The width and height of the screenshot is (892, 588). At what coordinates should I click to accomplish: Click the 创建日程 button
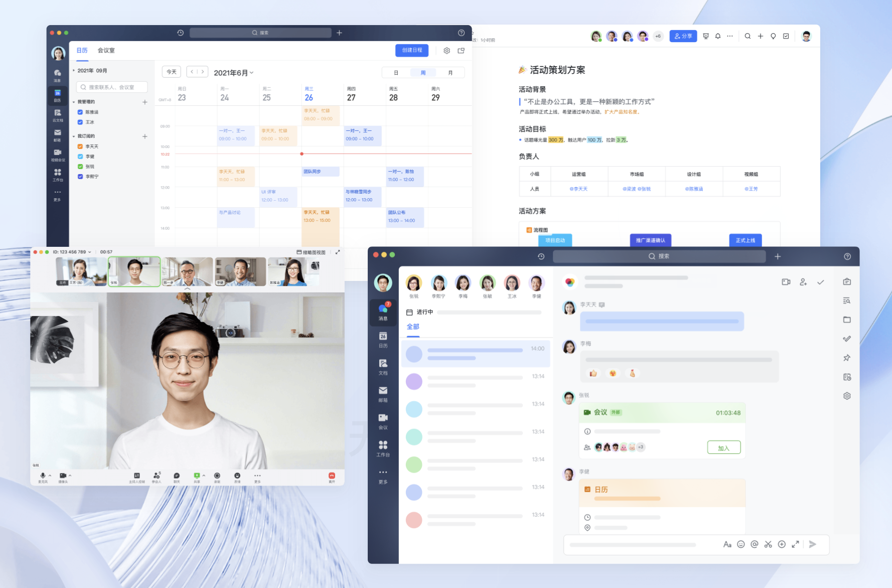click(411, 50)
